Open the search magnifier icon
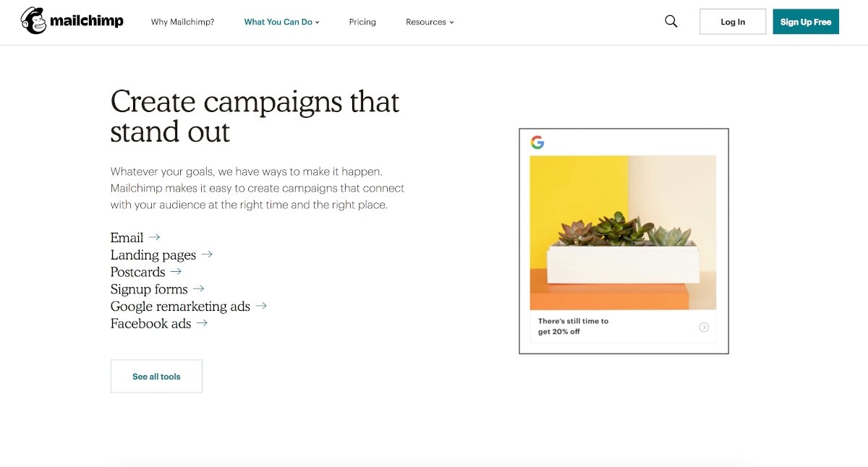 click(x=671, y=22)
